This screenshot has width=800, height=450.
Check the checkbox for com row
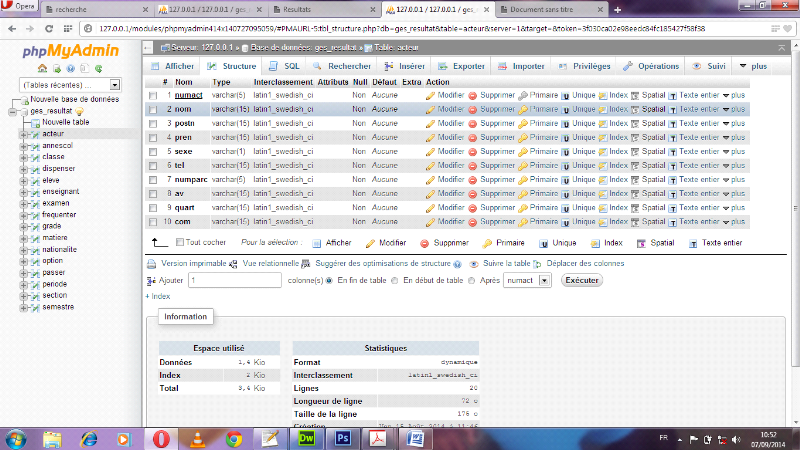point(153,222)
